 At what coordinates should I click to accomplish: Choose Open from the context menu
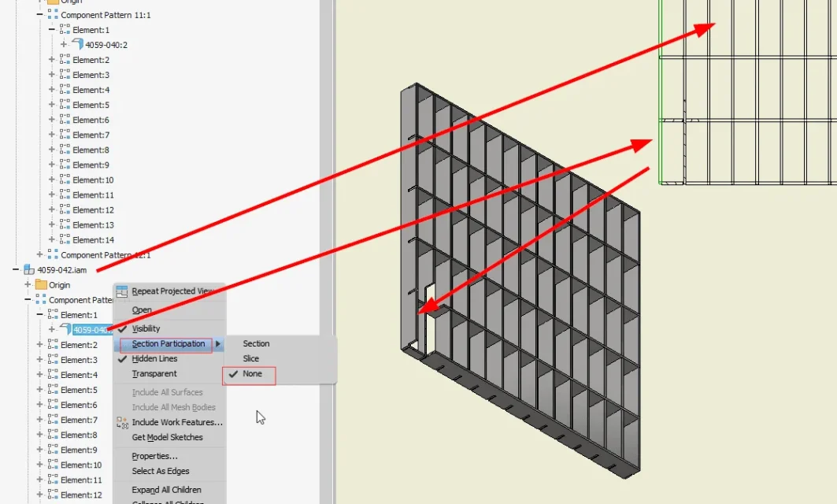(x=142, y=309)
